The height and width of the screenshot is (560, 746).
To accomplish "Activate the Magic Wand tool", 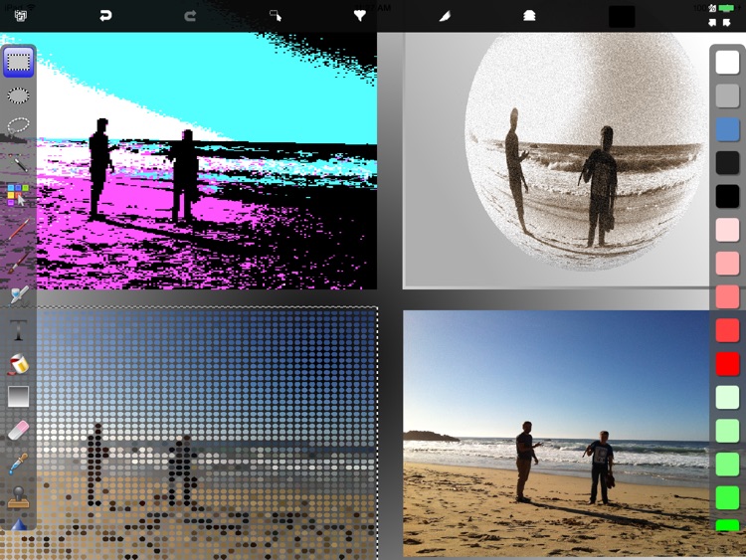I will coord(19,162).
